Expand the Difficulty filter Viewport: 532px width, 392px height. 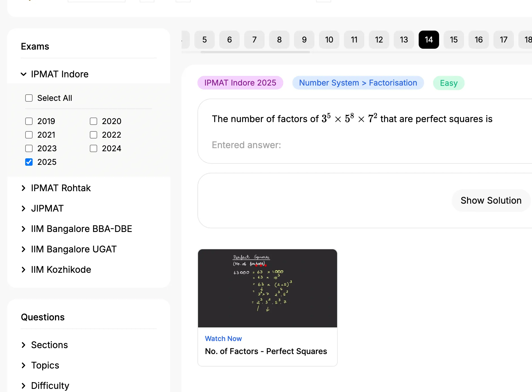45,386
